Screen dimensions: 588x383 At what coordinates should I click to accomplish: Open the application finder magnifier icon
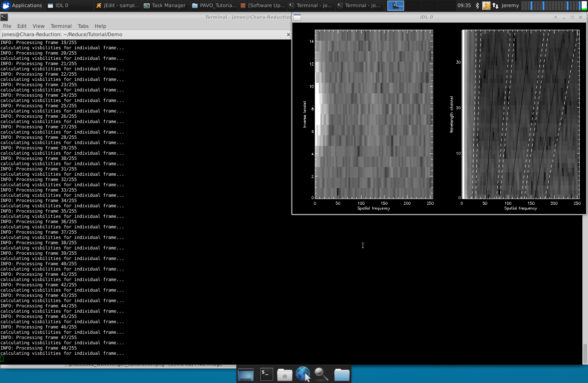point(322,374)
